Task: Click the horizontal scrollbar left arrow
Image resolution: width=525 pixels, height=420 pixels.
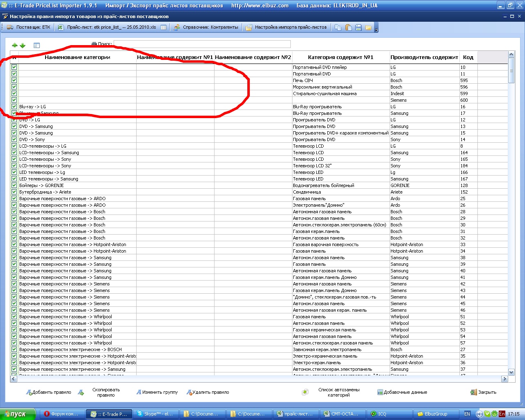Action: (x=14, y=379)
